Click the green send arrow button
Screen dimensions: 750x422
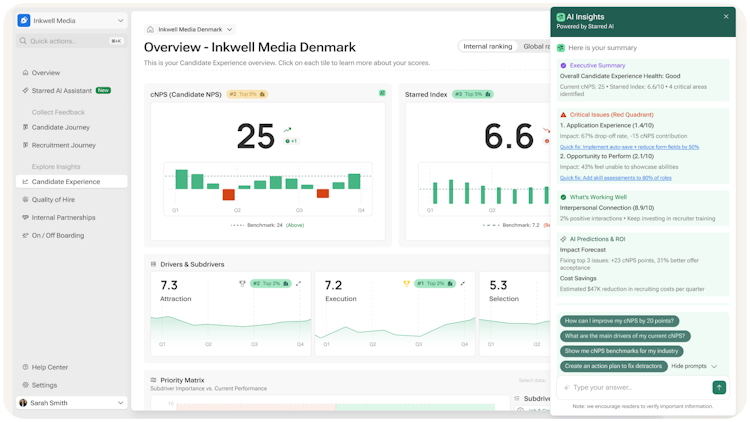719,387
